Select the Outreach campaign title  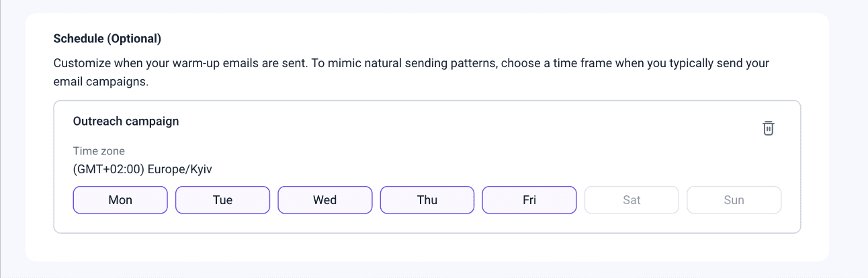(126, 122)
